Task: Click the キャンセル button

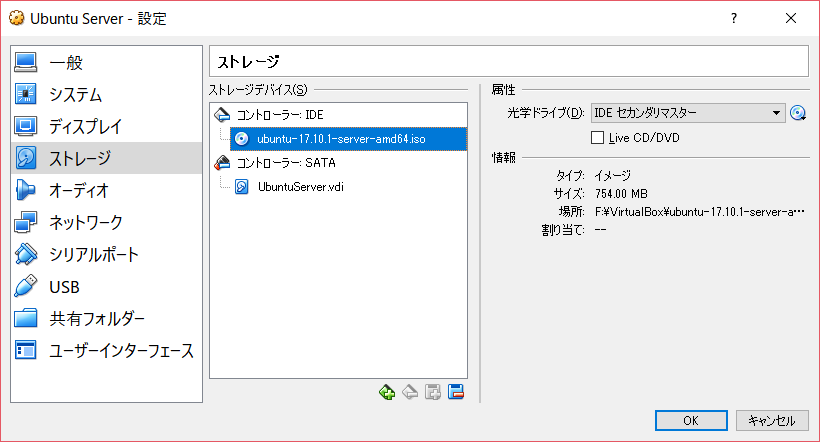Action: click(772, 421)
